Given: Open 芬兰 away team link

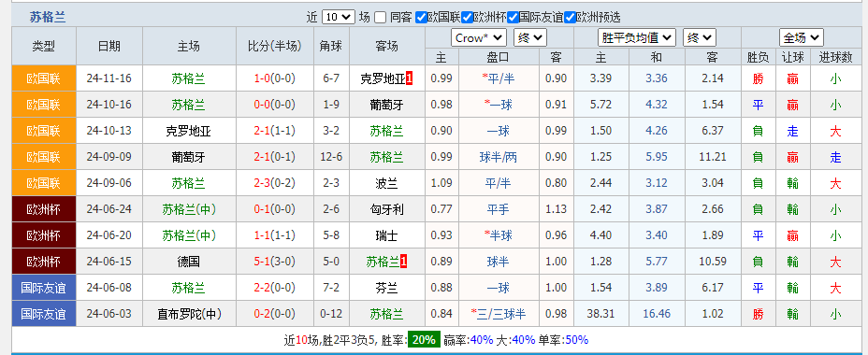Looking at the screenshot, I should pos(387,288).
